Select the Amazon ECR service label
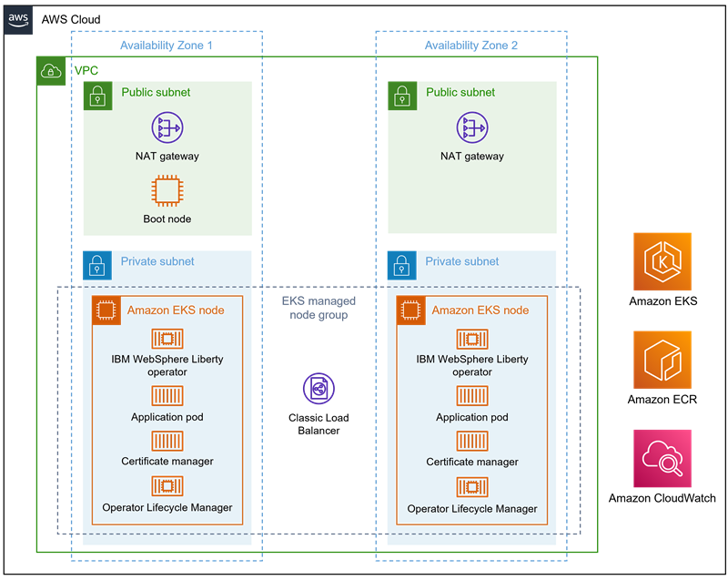Viewport: 728px width, 580px height. 662,400
